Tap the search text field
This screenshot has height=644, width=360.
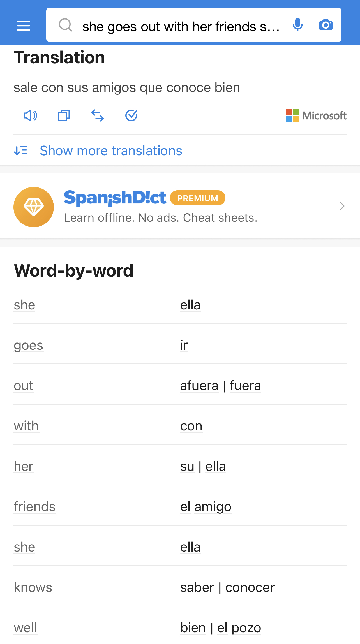point(181,27)
